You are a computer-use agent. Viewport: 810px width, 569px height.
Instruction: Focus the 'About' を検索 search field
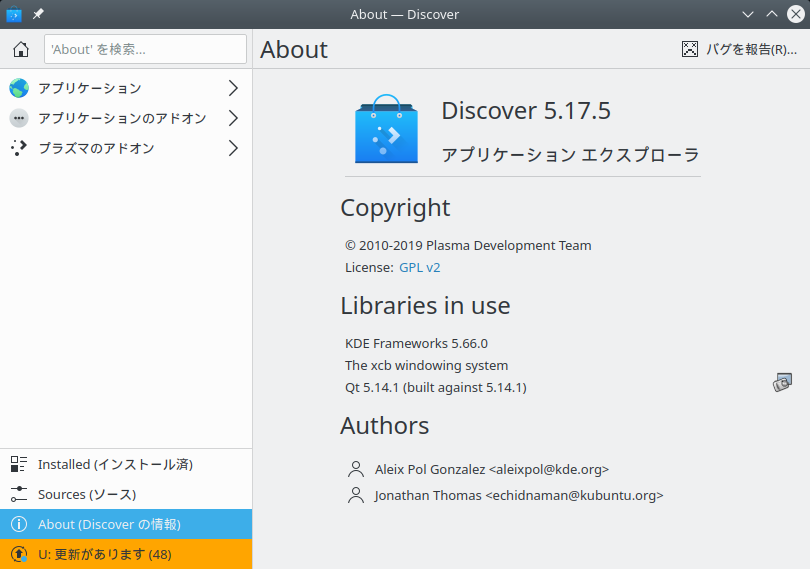click(145, 49)
